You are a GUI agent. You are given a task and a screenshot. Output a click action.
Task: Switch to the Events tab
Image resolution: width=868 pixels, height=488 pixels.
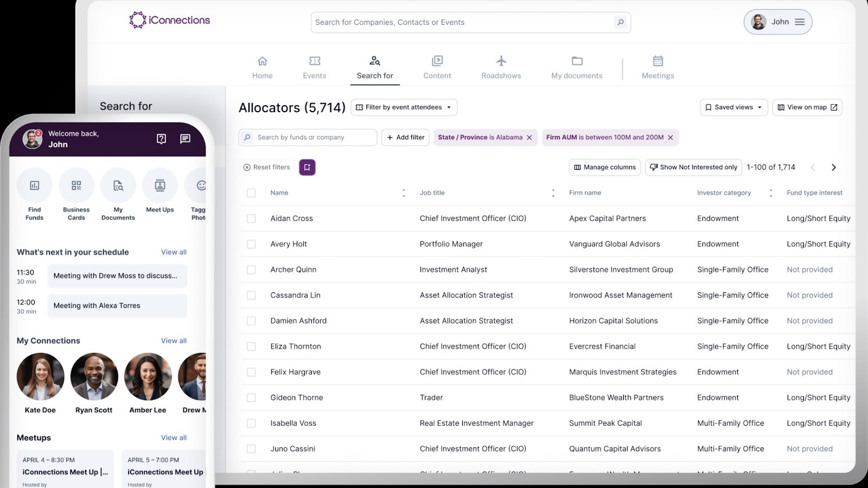pos(315,67)
